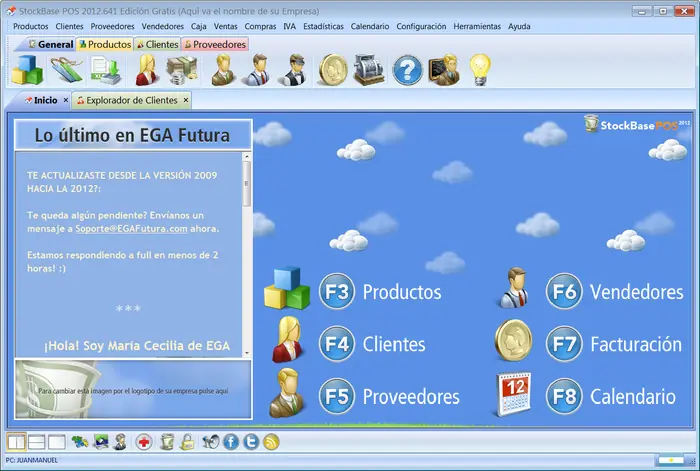Click the red cross support icon
700x471 pixels.
pyautogui.click(x=144, y=442)
